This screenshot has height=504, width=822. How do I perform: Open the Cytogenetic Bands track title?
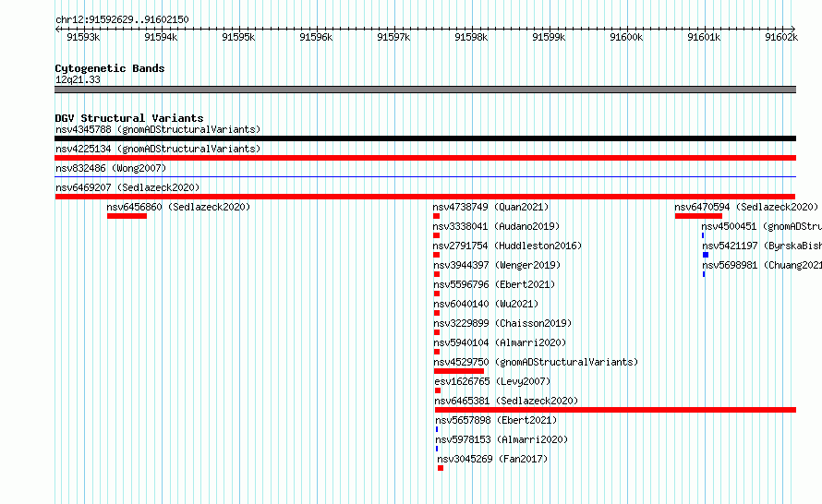(x=110, y=68)
